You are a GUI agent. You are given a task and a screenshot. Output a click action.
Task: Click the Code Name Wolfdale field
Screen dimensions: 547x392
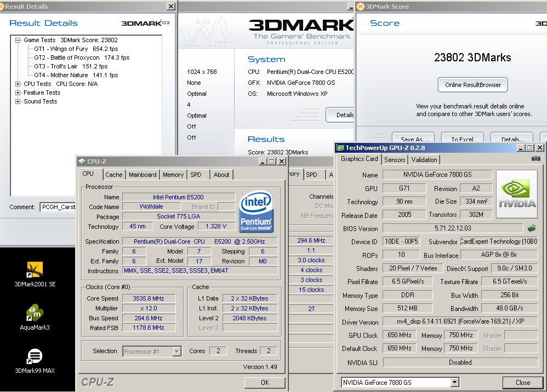151,206
